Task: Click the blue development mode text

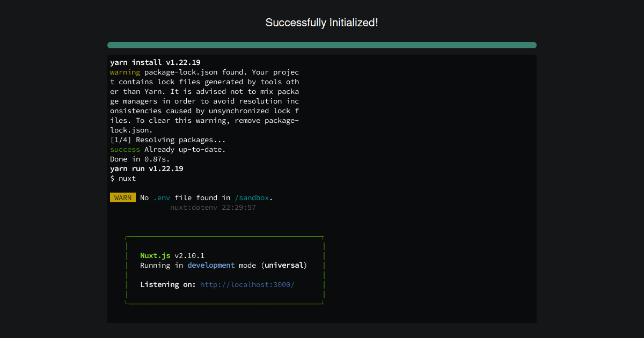Action: pyautogui.click(x=211, y=265)
